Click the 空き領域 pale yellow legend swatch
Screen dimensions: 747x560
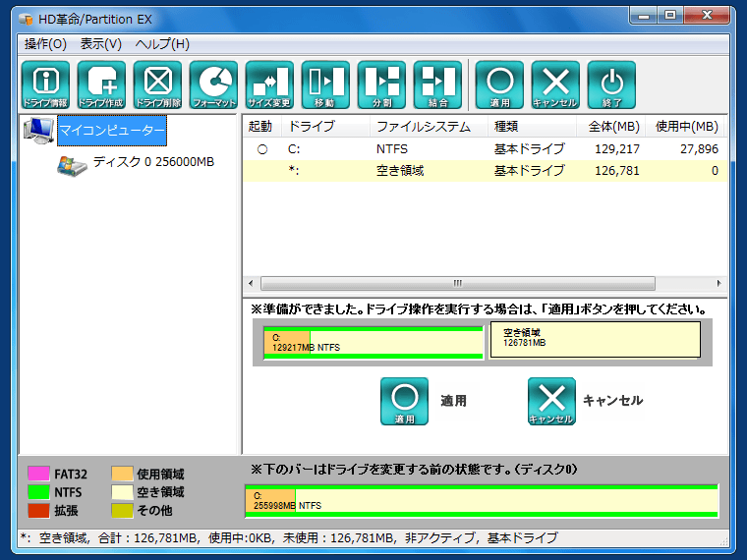122,492
